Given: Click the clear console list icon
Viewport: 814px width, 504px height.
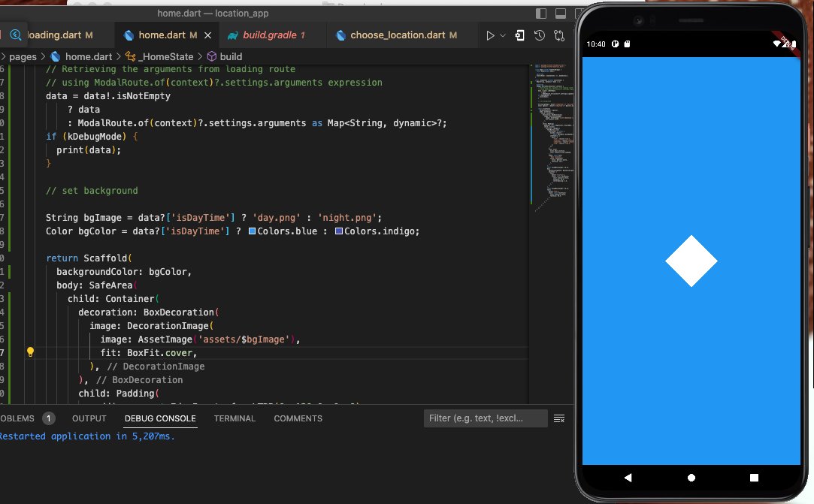Looking at the screenshot, I should [559, 418].
